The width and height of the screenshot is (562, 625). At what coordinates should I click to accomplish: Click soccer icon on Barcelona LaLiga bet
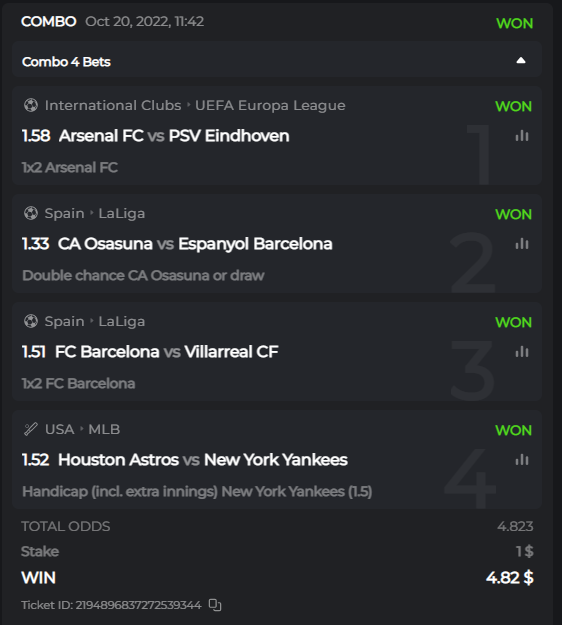coord(31,321)
